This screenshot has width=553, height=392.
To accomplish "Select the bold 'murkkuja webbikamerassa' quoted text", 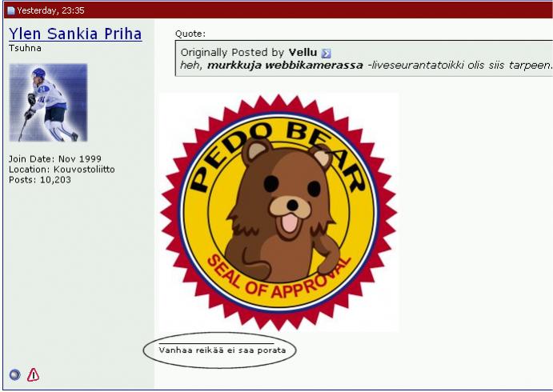I will point(285,66).
